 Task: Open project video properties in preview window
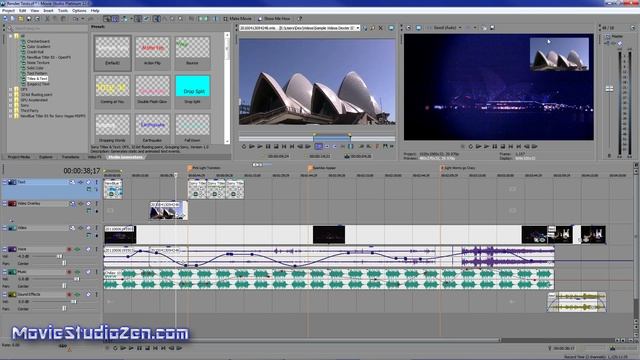(x=409, y=28)
